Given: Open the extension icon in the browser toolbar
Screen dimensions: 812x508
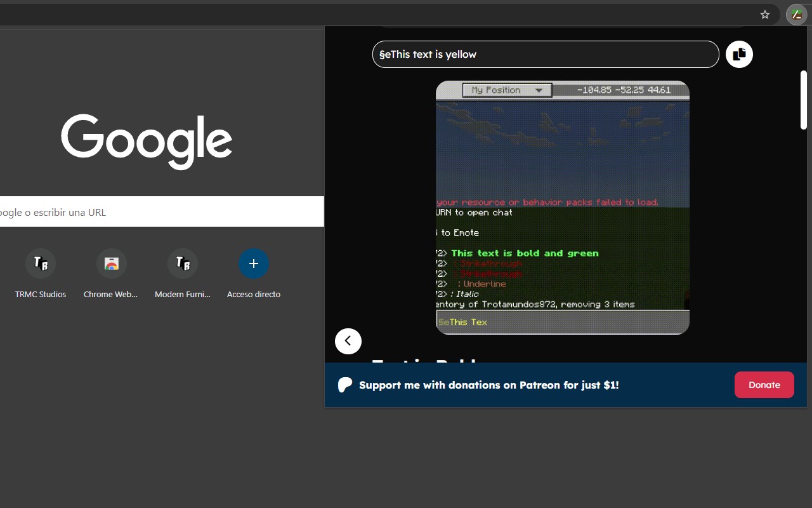Looking at the screenshot, I should pyautogui.click(x=797, y=15).
